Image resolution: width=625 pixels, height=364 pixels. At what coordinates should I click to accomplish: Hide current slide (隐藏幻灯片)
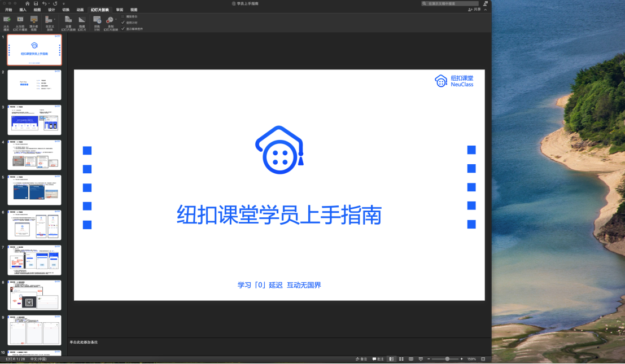(x=82, y=24)
